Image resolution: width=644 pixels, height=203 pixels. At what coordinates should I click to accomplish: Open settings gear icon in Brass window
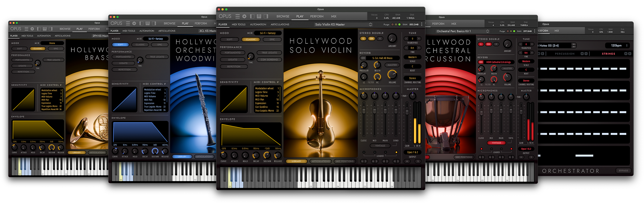tap(32, 29)
